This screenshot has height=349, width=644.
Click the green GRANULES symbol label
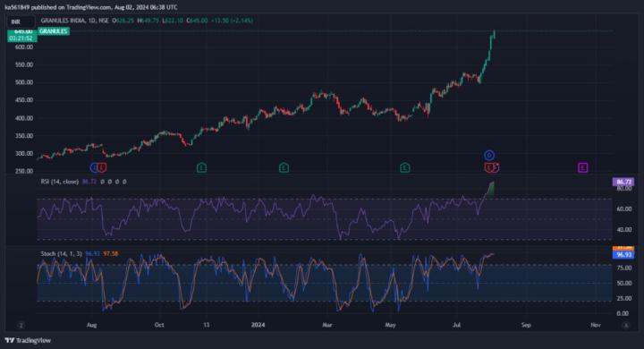pyautogui.click(x=54, y=31)
